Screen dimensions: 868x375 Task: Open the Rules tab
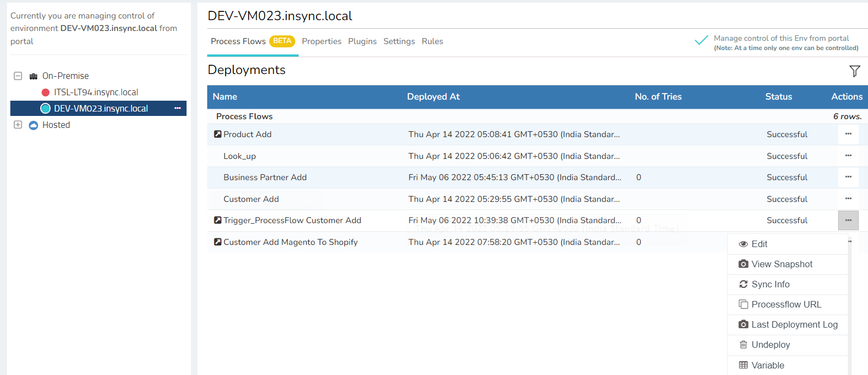pyautogui.click(x=432, y=41)
